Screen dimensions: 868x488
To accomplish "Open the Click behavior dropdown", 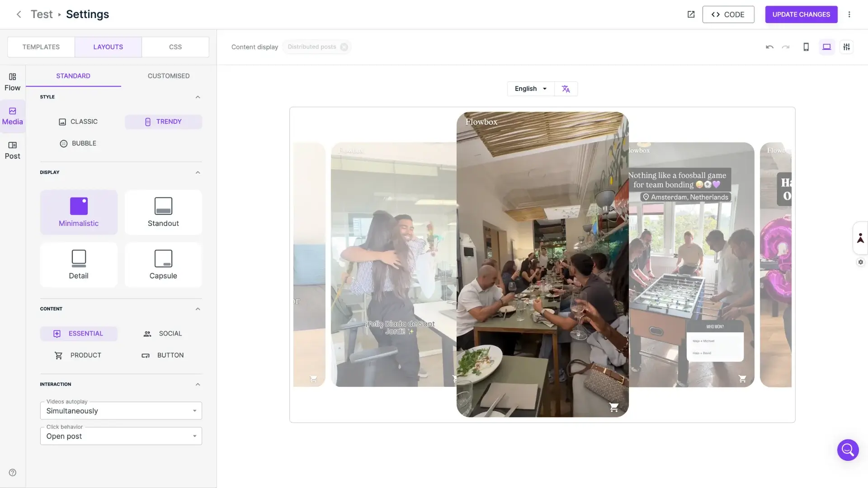I will pos(121,436).
